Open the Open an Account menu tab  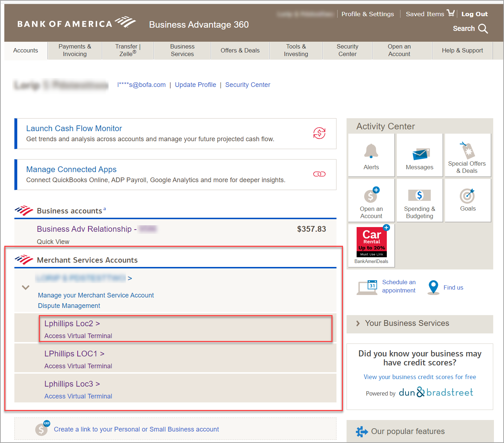tap(399, 51)
